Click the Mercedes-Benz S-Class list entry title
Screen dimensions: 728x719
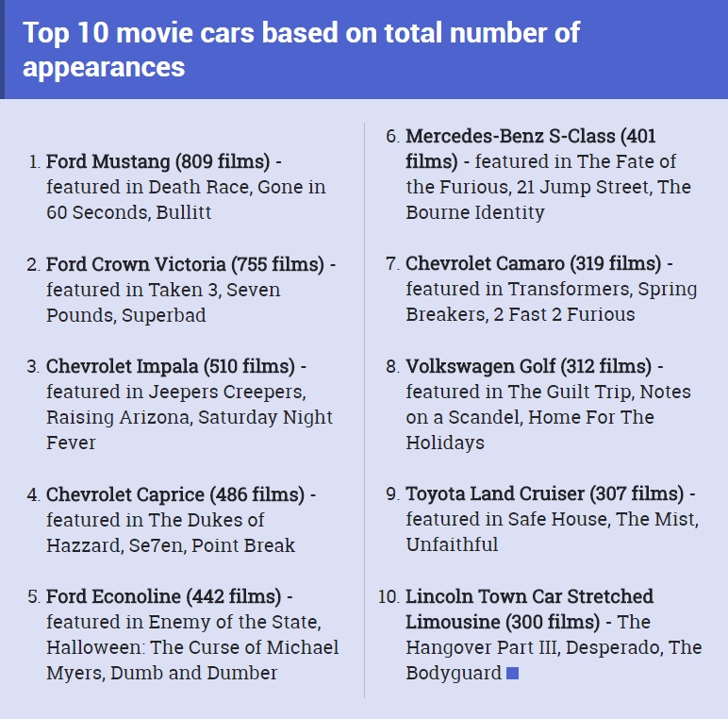pyautogui.click(x=530, y=148)
